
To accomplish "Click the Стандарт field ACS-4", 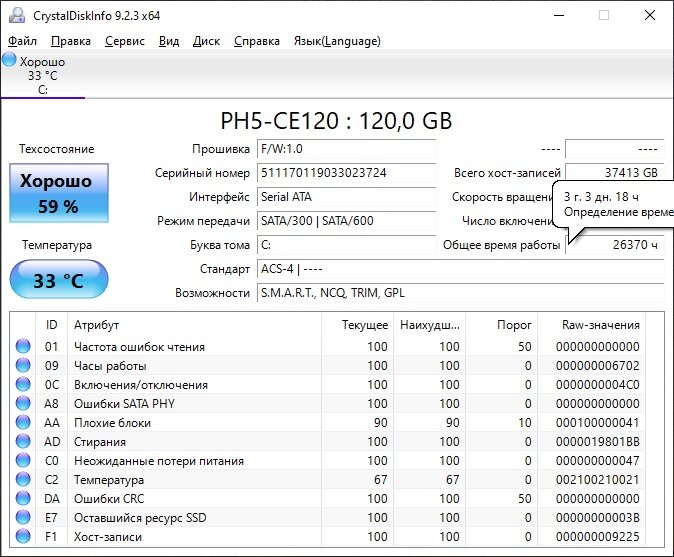I will (x=460, y=269).
